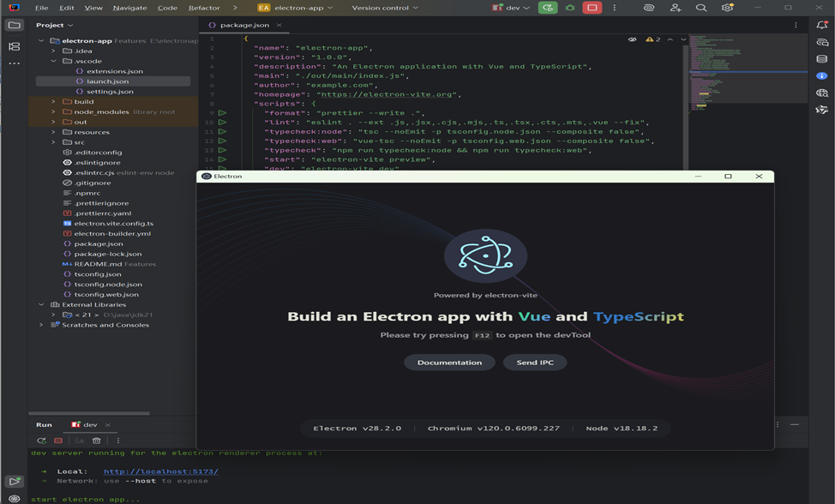835x504 pixels.
Task: Show hidden menu items chevron after Refactor
Action: pos(235,8)
